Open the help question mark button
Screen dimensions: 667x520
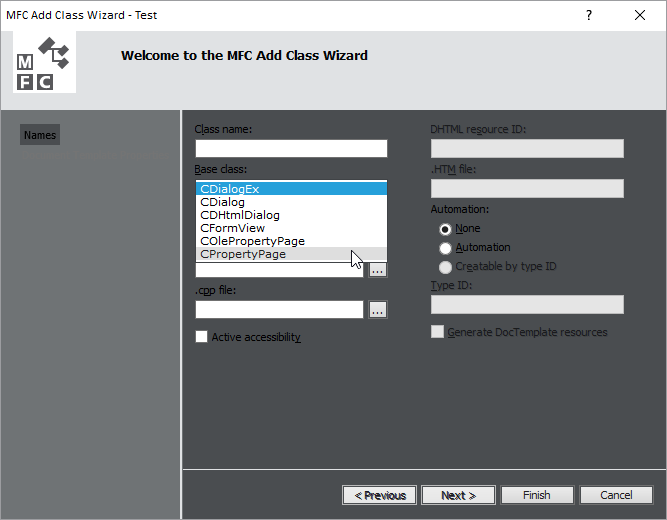589,15
